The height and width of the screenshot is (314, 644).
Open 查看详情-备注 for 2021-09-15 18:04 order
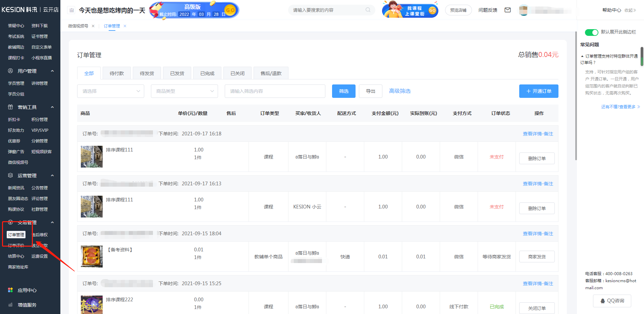tap(538, 234)
